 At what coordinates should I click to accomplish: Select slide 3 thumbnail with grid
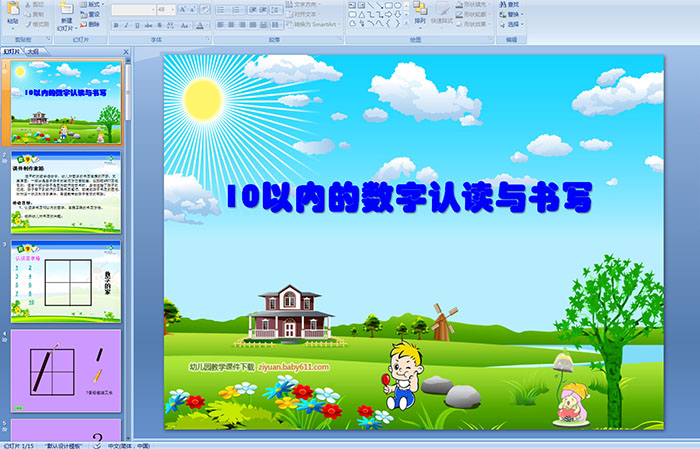pyautogui.click(x=66, y=282)
